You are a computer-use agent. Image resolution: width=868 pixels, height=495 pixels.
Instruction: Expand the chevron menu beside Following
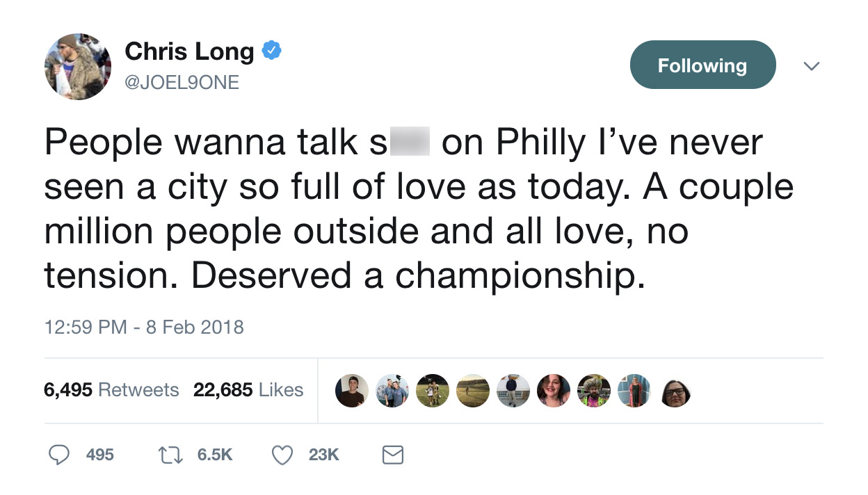click(811, 66)
